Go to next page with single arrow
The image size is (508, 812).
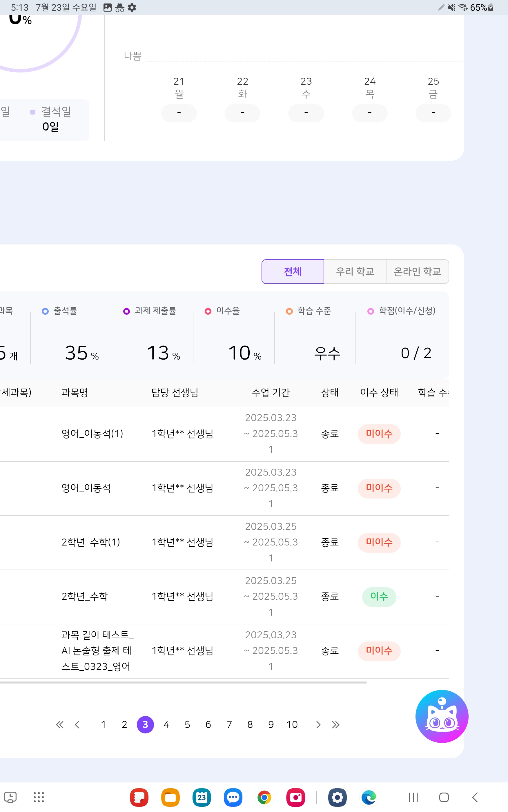pyautogui.click(x=318, y=725)
